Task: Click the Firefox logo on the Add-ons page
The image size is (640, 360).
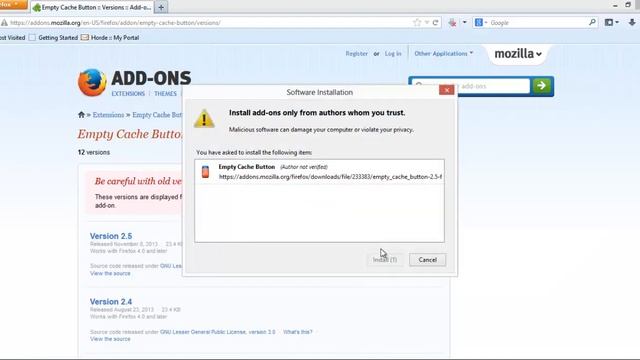Action: point(92,82)
